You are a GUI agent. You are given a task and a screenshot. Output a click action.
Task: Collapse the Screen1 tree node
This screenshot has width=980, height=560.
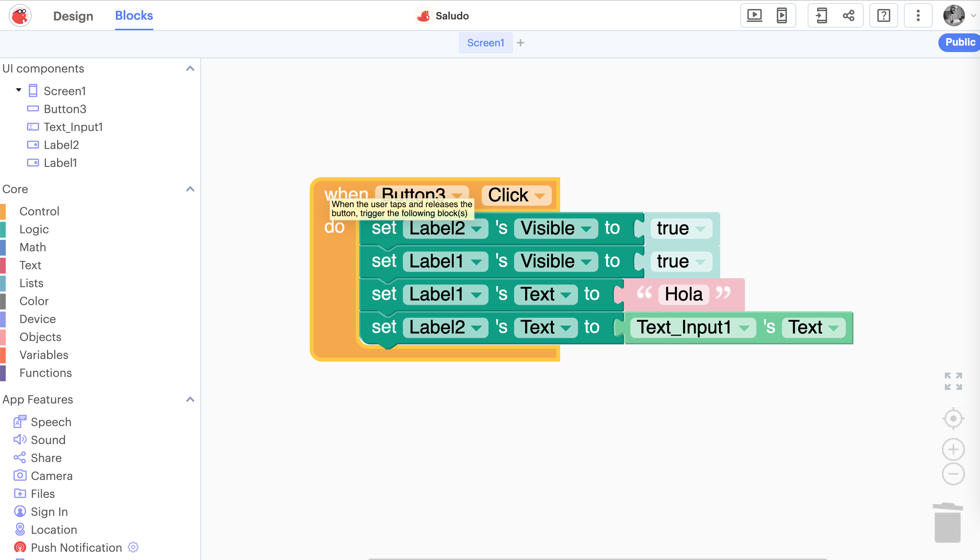[x=18, y=90]
